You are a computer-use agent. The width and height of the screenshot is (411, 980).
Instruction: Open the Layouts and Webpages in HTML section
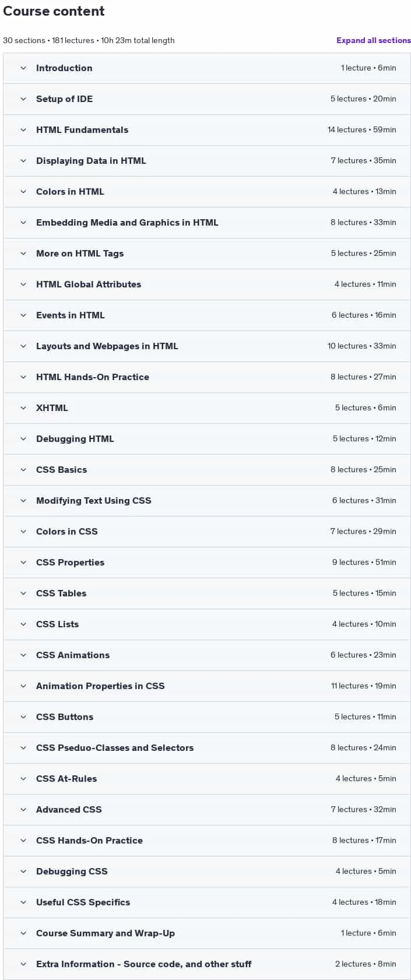(x=207, y=346)
